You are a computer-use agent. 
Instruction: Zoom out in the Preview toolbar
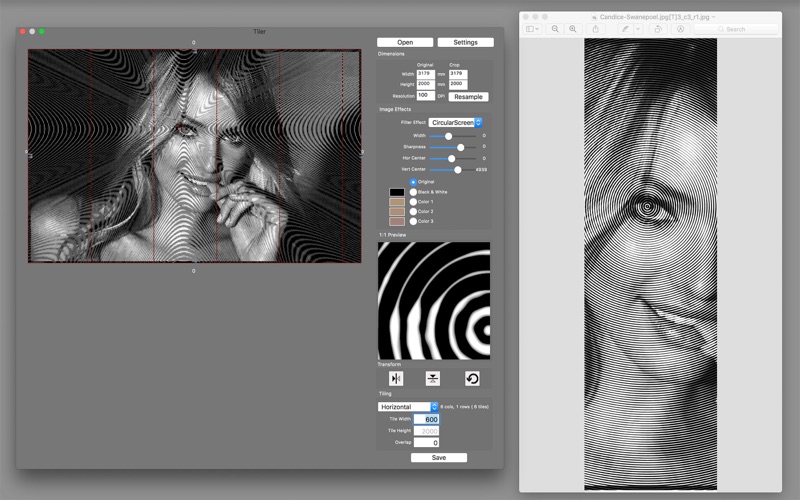coord(555,29)
